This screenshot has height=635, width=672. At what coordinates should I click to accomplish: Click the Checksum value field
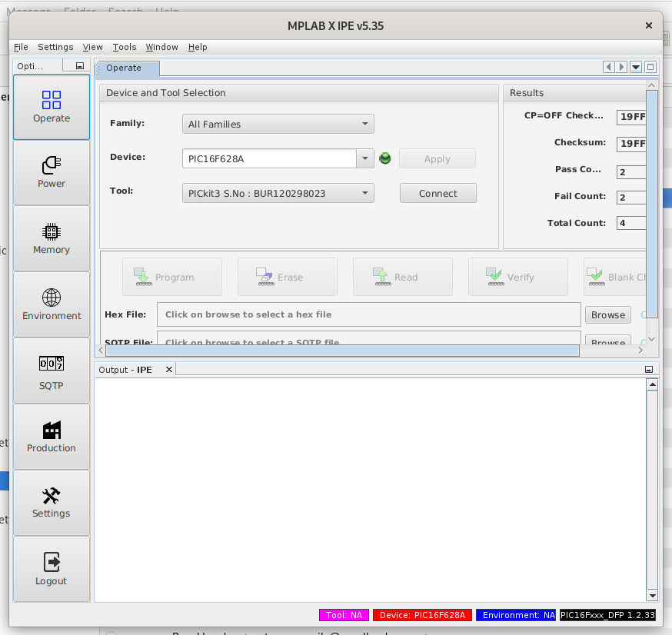pyautogui.click(x=631, y=143)
